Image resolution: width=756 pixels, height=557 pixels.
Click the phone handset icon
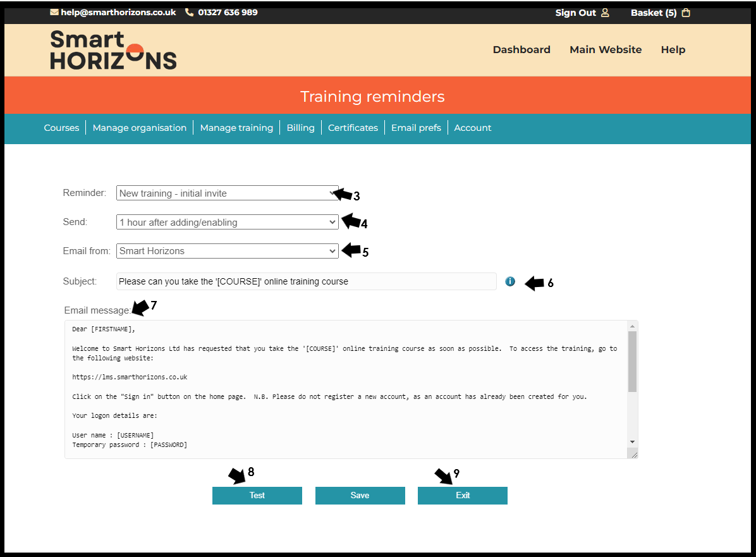click(x=190, y=12)
